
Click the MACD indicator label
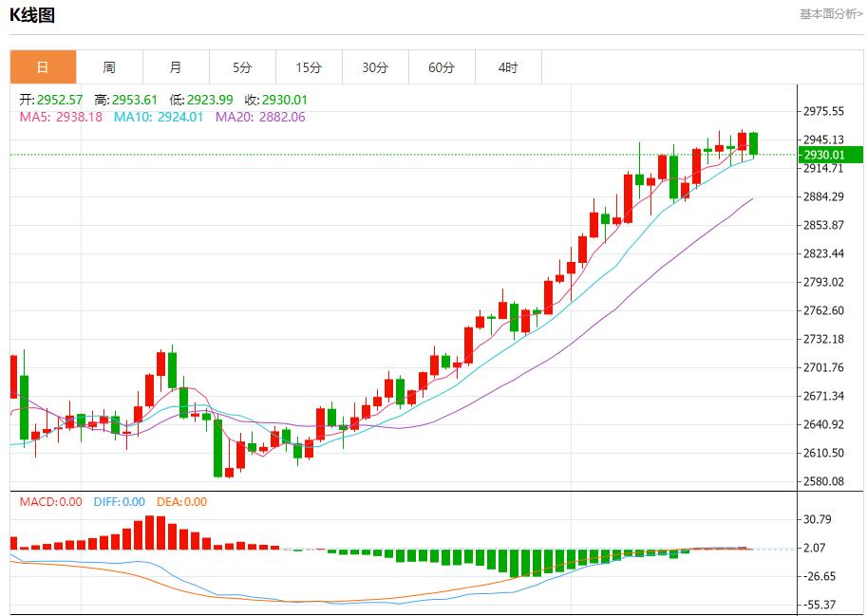coord(51,502)
